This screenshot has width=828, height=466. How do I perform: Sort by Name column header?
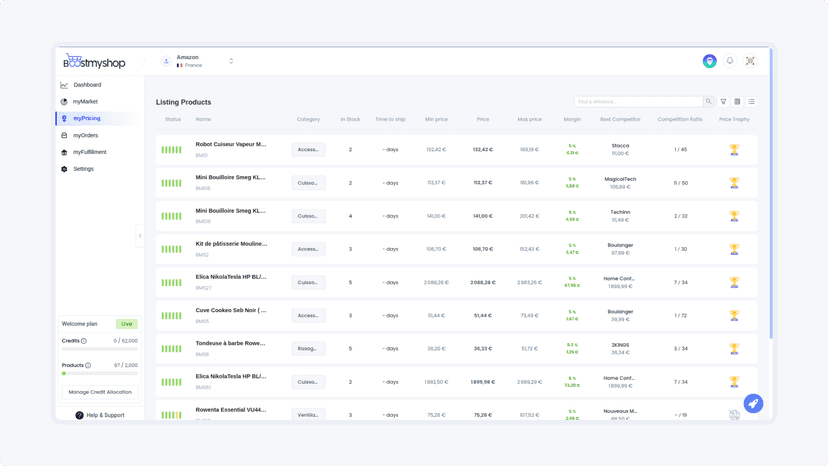click(203, 119)
